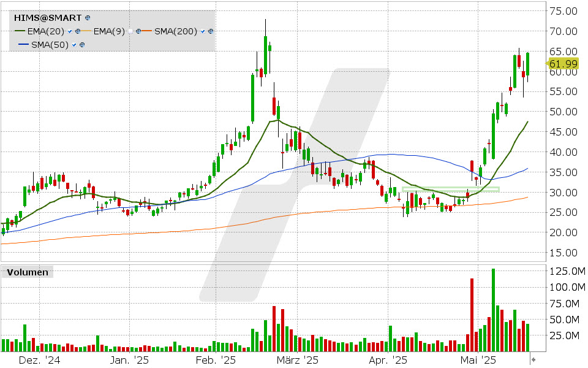This screenshot has width=588, height=368.
Task: Open the EMA(9) indicator settings icon
Action: pyautogui.click(x=138, y=31)
